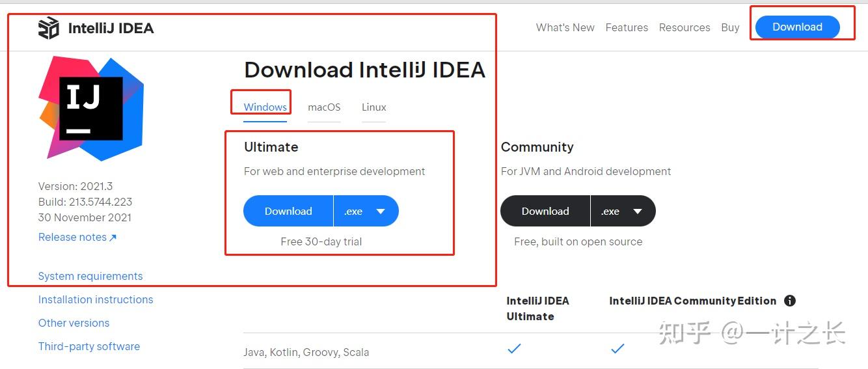The image size is (868, 369).
Task: Select the Windows tab
Action: [x=265, y=107]
